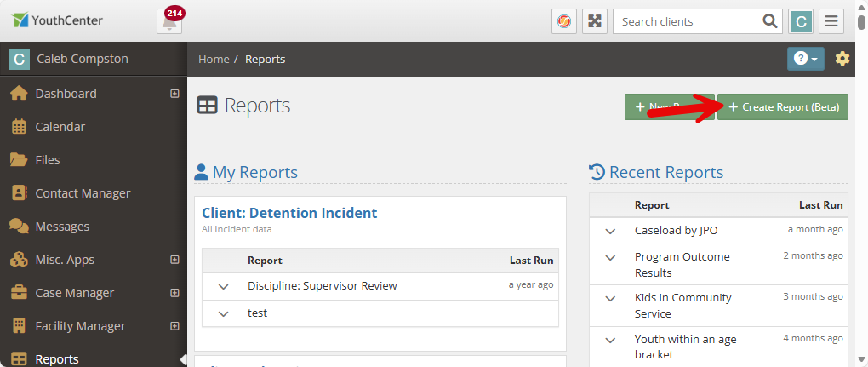The image size is (868, 367).
Task: Expand the Dashboard sidebar submenu
Action: [174, 94]
